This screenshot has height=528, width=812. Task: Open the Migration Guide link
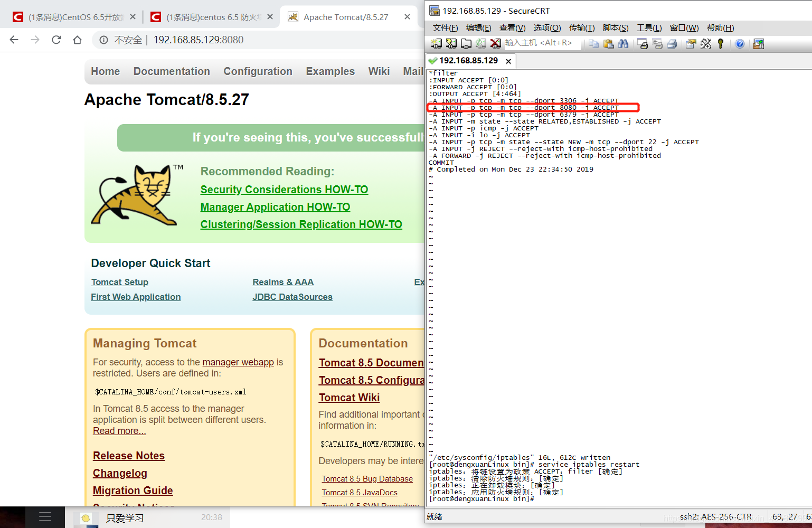[x=133, y=491]
